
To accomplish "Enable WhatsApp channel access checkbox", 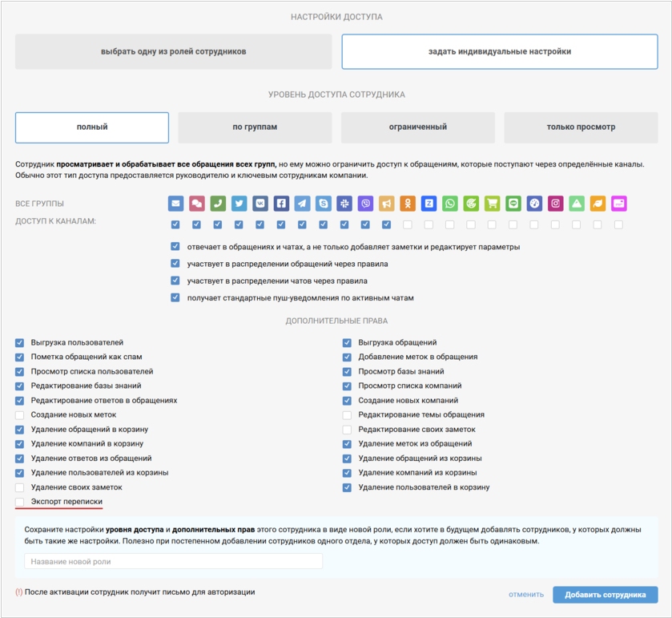I will (450, 225).
